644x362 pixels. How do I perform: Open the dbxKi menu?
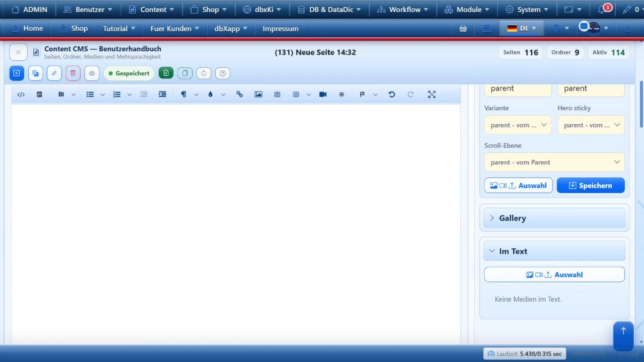(262, 9)
